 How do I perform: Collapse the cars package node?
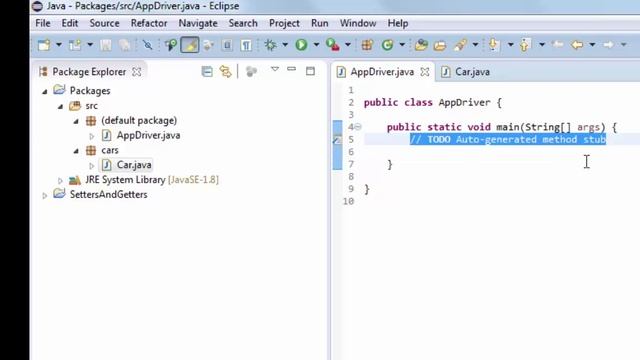[76, 151]
